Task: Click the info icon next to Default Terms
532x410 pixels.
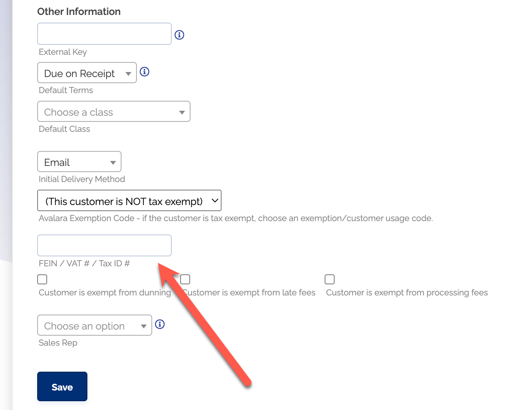Action: [x=144, y=72]
